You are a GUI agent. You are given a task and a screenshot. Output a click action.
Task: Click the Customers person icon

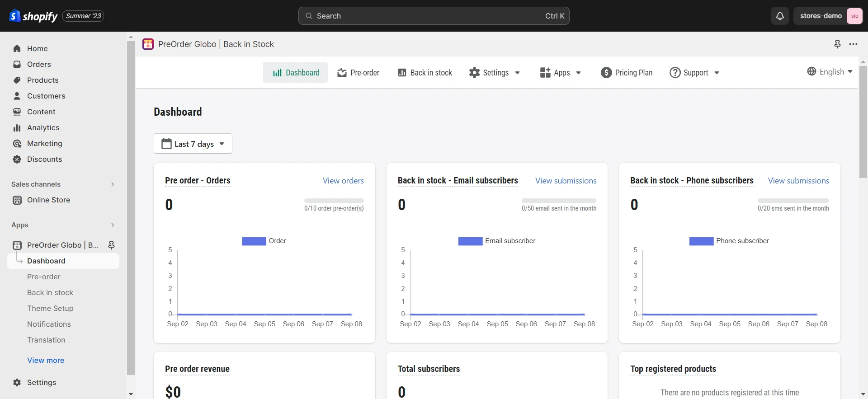click(17, 96)
